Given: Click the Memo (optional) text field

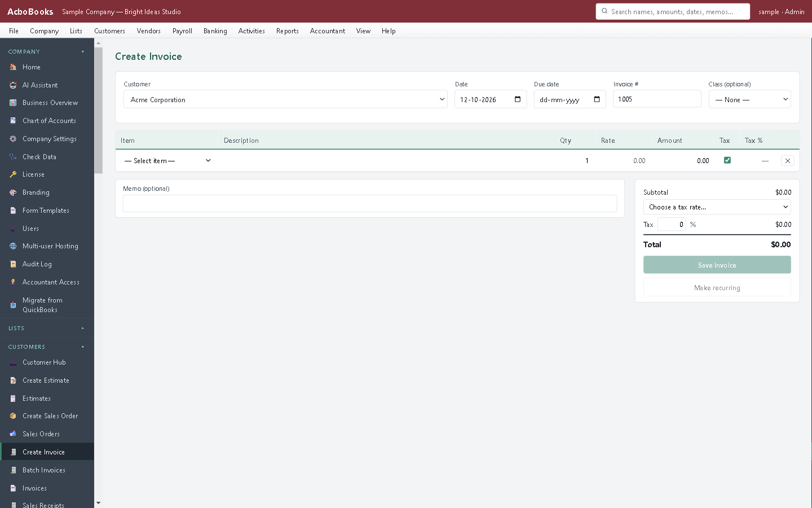Looking at the screenshot, I should pyautogui.click(x=370, y=203).
